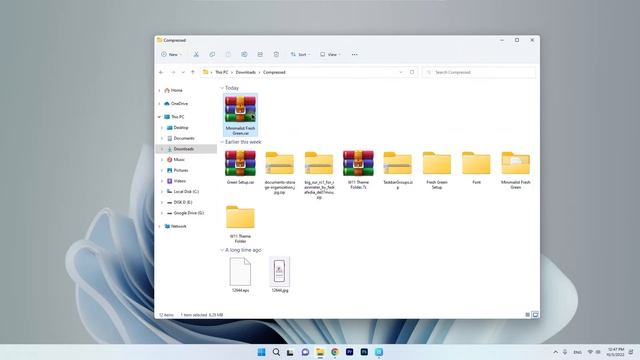The image size is (640, 360).
Task: Open the Sort options dropdown
Action: click(300, 54)
